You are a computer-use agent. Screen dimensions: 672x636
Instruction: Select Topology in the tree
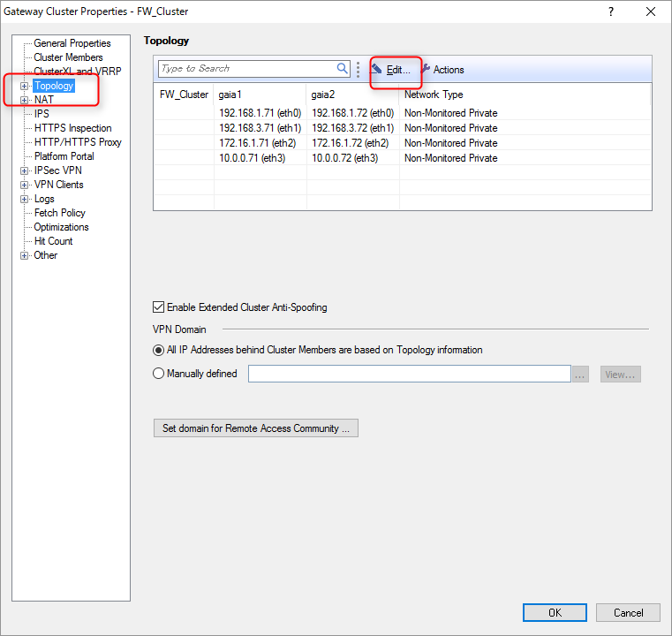pyautogui.click(x=54, y=86)
